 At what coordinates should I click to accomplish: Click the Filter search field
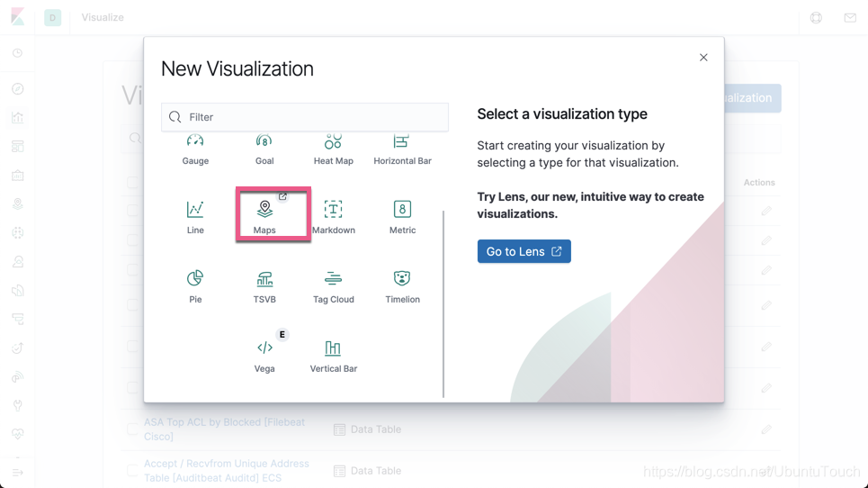[305, 117]
